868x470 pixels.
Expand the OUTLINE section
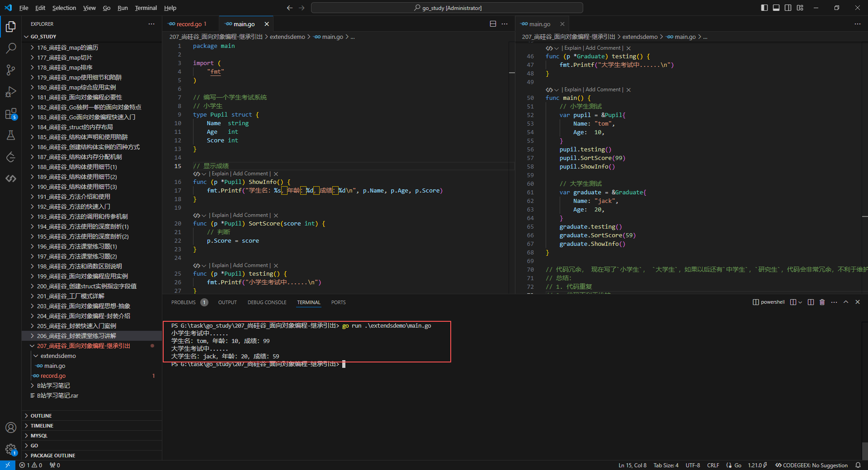click(93, 416)
